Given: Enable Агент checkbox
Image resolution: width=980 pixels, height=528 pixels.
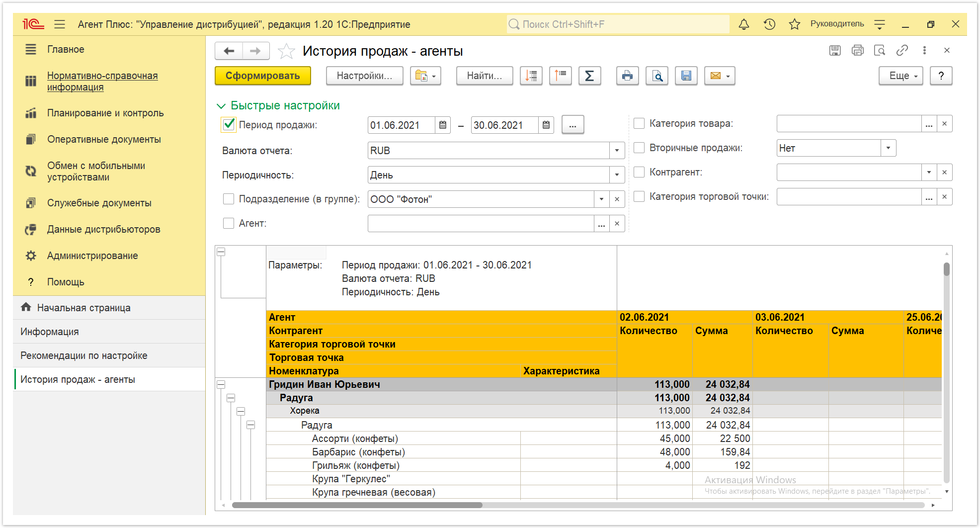Looking at the screenshot, I should click(229, 223).
